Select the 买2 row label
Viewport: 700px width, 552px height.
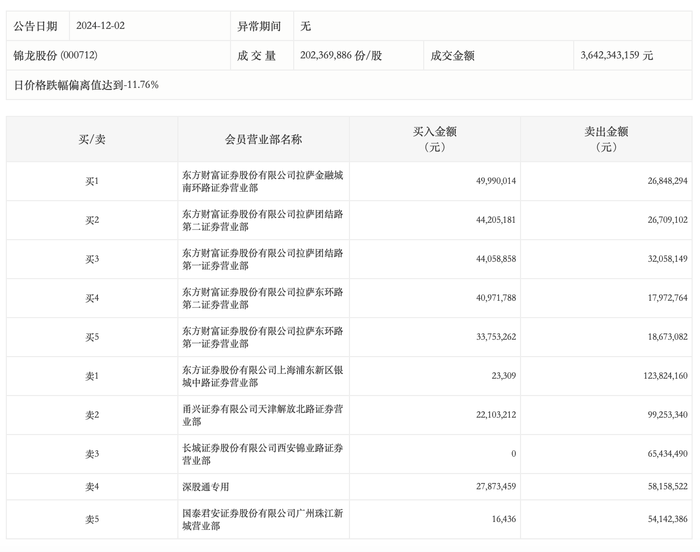pos(92,220)
